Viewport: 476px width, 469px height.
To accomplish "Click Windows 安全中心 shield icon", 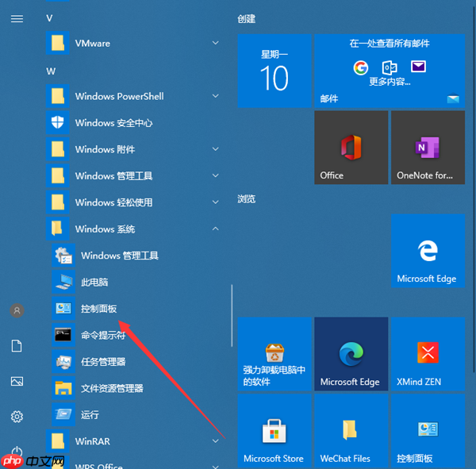I will click(x=58, y=123).
